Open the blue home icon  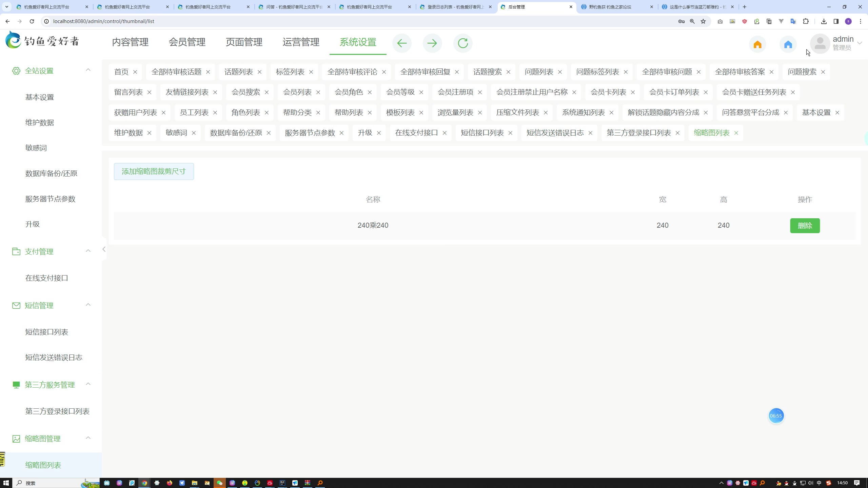pyautogui.click(x=788, y=44)
